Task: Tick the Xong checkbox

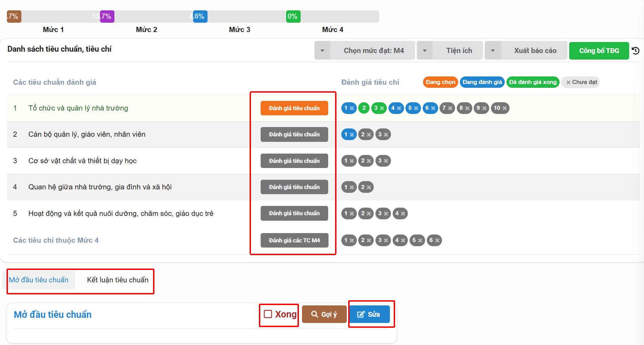Action: (268, 314)
